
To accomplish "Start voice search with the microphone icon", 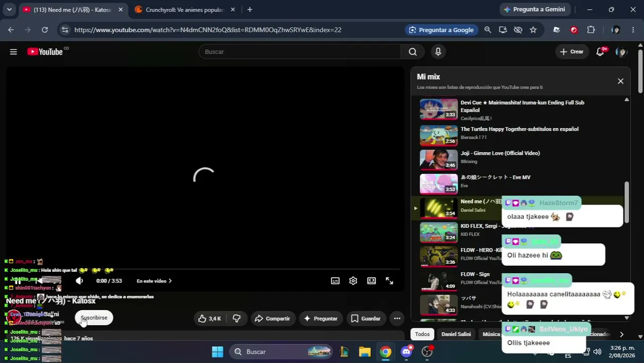I will (x=438, y=51).
